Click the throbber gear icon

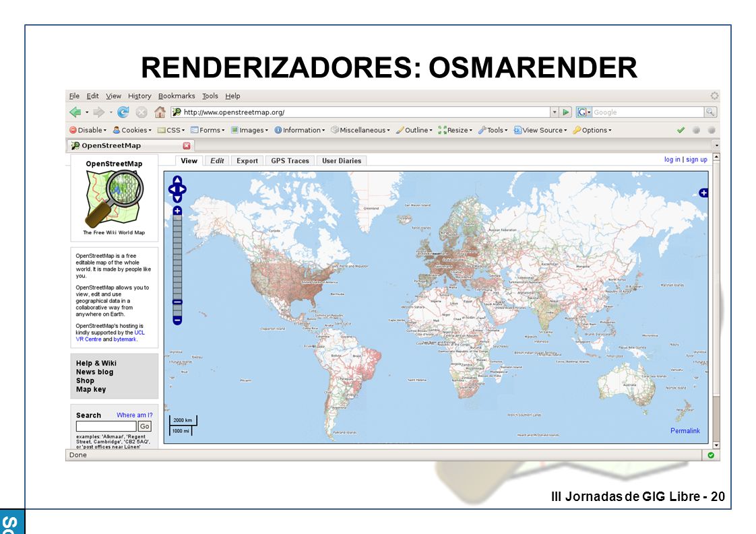tap(714, 96)
